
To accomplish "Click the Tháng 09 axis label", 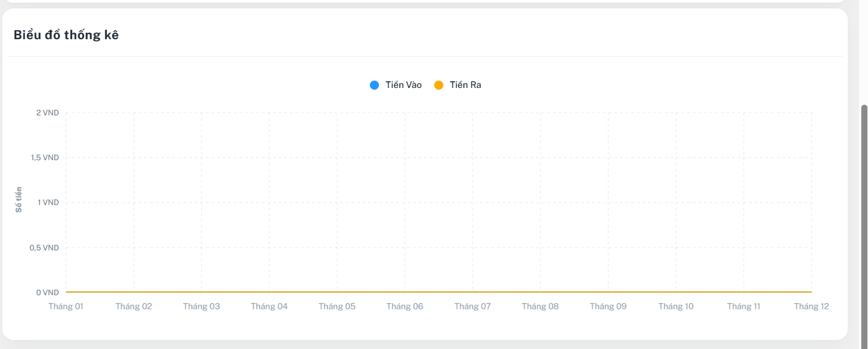I will (x=608, y=306).
